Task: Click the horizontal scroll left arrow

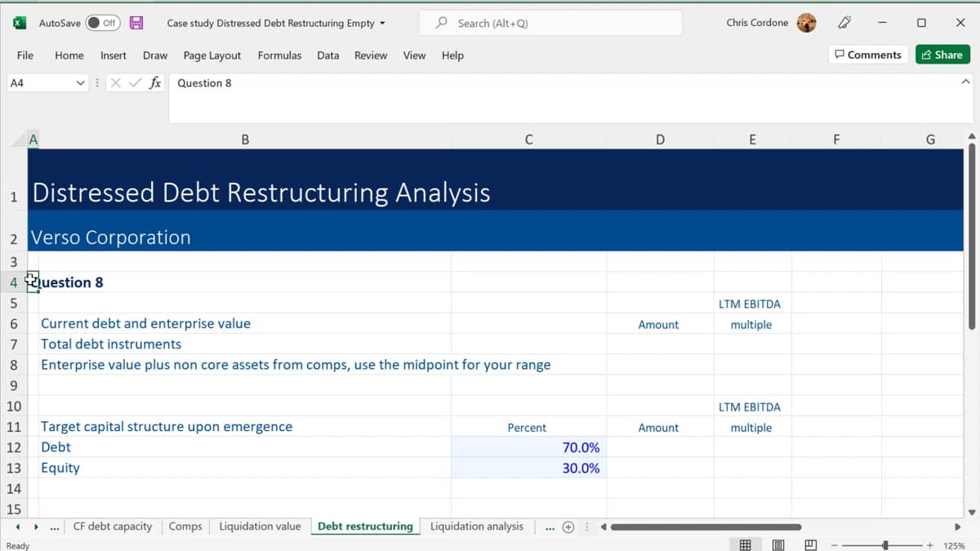Action: pyautogui.click(x=604, y=527)
